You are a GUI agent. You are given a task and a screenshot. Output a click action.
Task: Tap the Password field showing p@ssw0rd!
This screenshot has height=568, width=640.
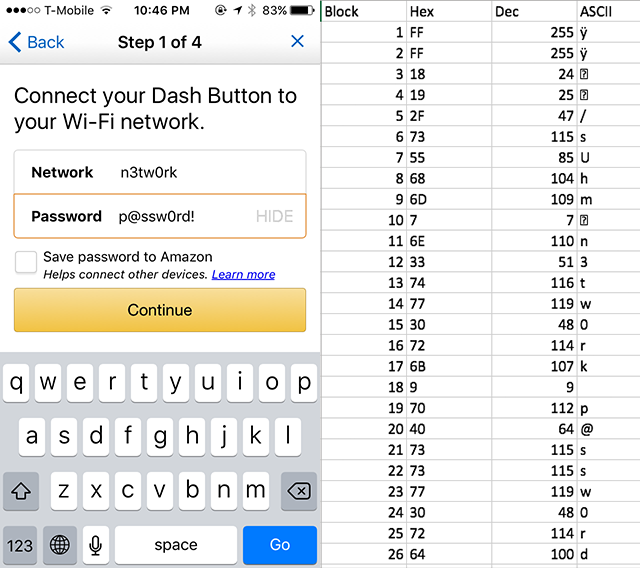160,216
